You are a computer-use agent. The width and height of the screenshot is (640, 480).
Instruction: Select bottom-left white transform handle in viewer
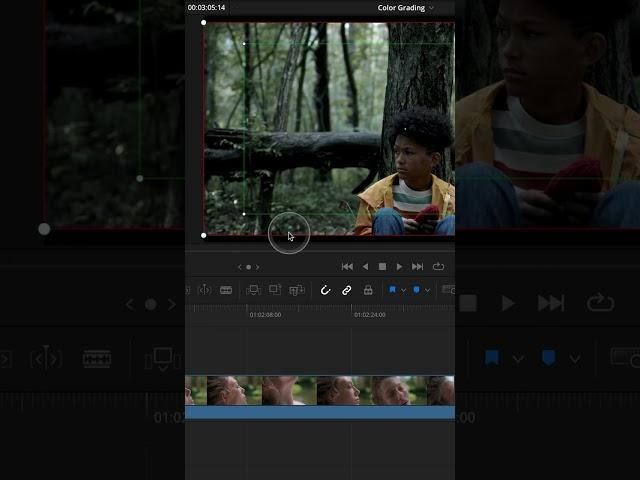tap(204, 235)
